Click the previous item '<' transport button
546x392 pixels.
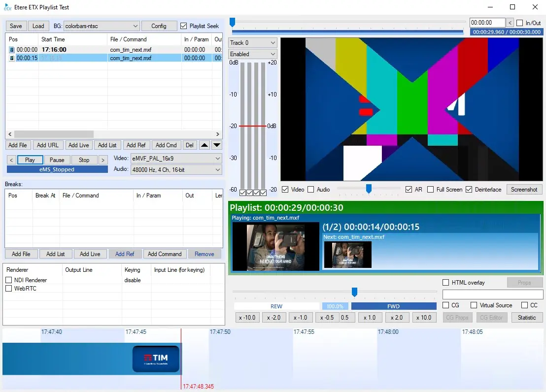[x=11, y=160]
